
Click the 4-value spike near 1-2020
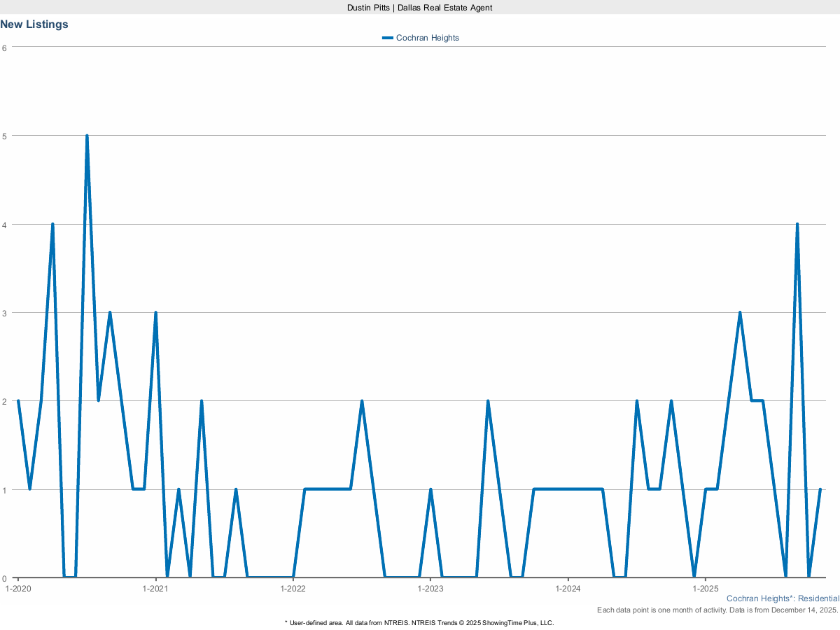[52, 224]
